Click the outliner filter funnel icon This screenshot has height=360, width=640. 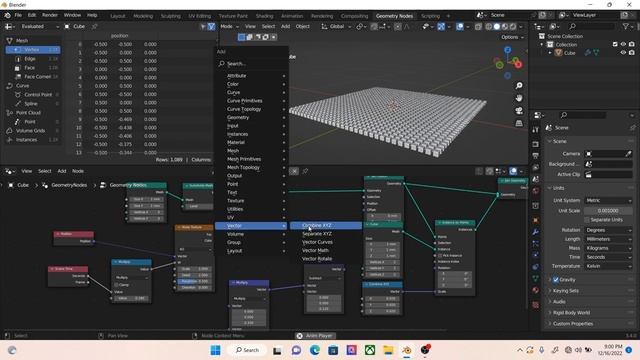[626, 27]
